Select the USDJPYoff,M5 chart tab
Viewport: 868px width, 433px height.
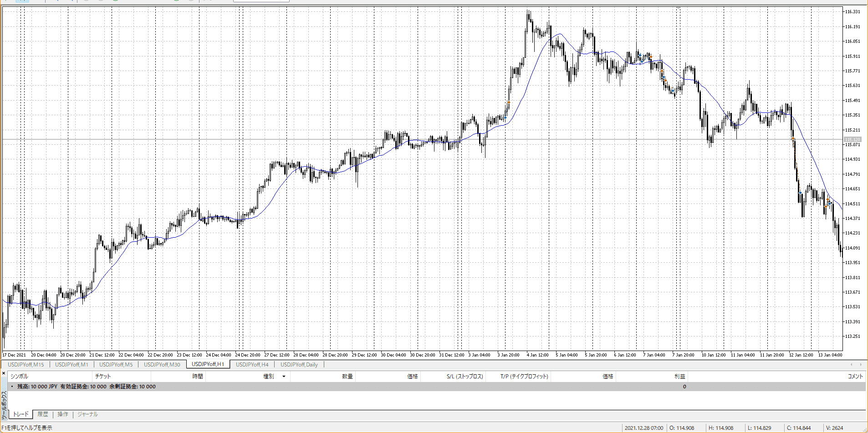click(116, 364)
